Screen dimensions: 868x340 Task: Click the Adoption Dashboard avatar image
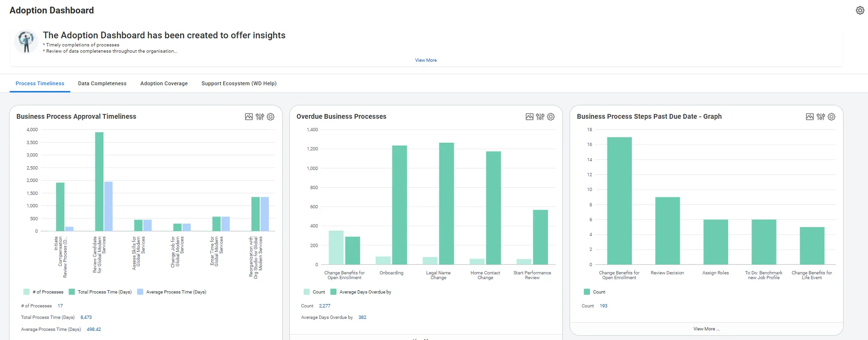click(26, 41)
